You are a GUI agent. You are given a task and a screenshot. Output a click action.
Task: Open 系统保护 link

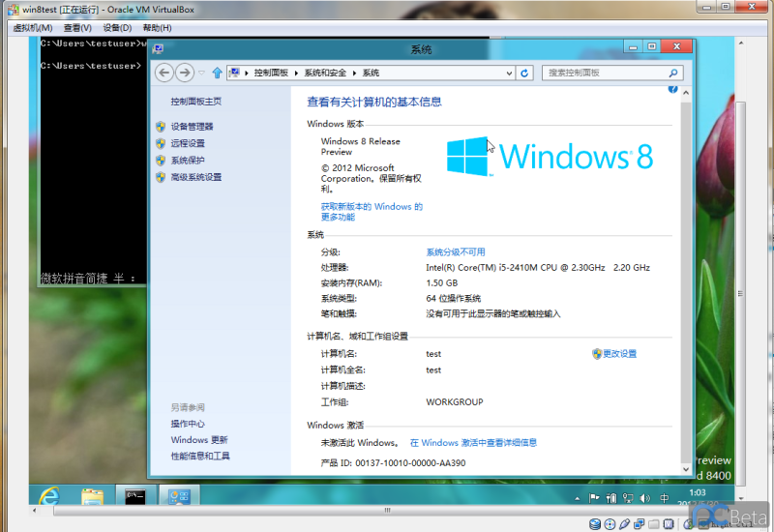pyautogui.click(x=188, y=160)
